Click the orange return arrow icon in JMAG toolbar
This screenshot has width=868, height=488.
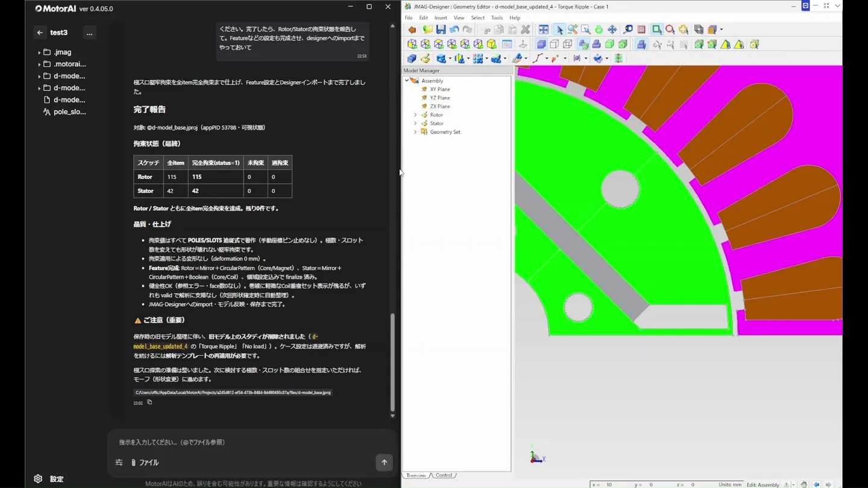tap(412, 30)
